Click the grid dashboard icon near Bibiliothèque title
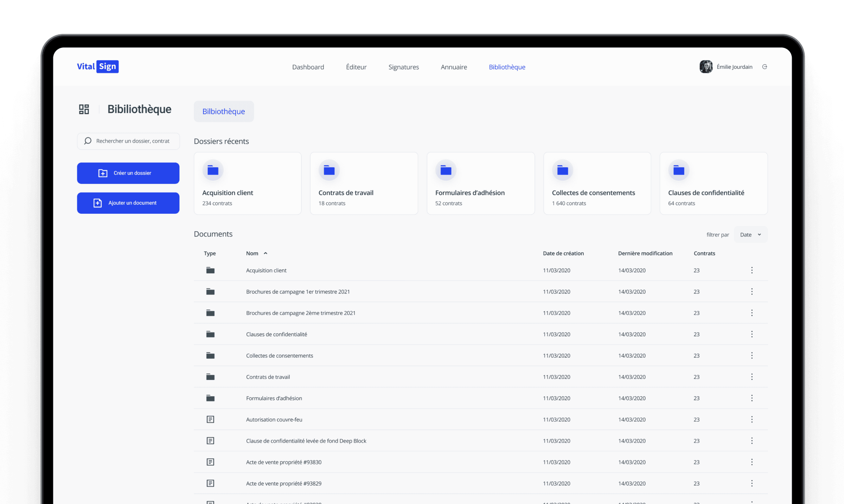This screenshot has width=844, height=504. [84, 109]
